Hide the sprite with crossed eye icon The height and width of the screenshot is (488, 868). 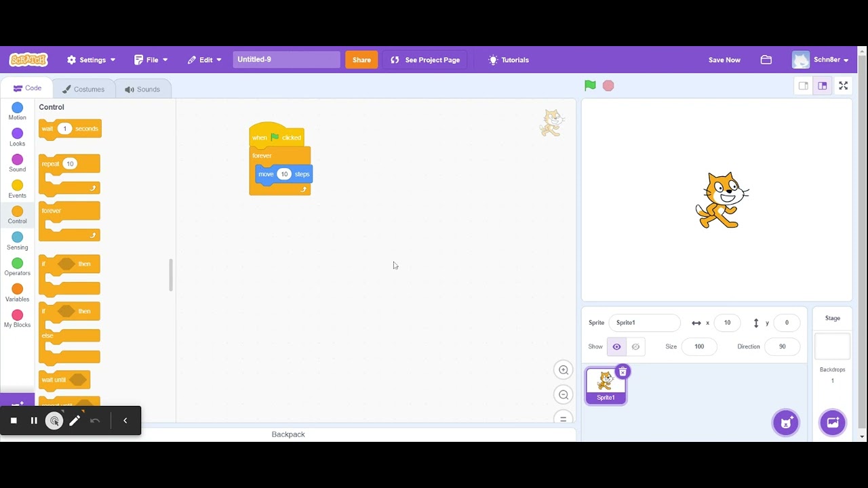tap(635, 346)
